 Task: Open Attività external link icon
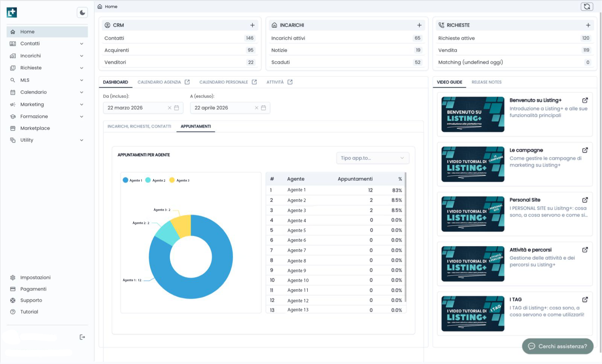coord(290,82)
